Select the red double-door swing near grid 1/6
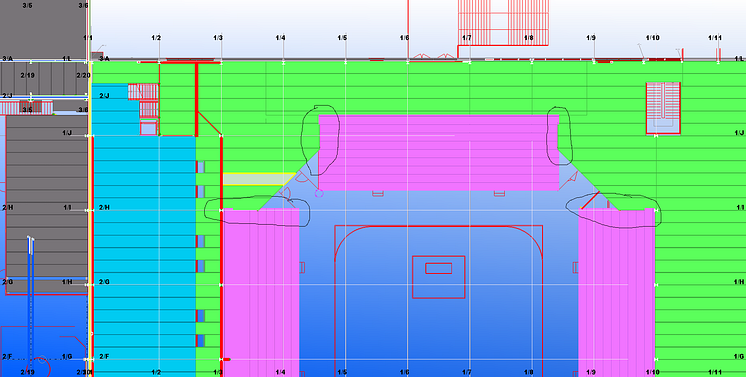 (433, 57)
